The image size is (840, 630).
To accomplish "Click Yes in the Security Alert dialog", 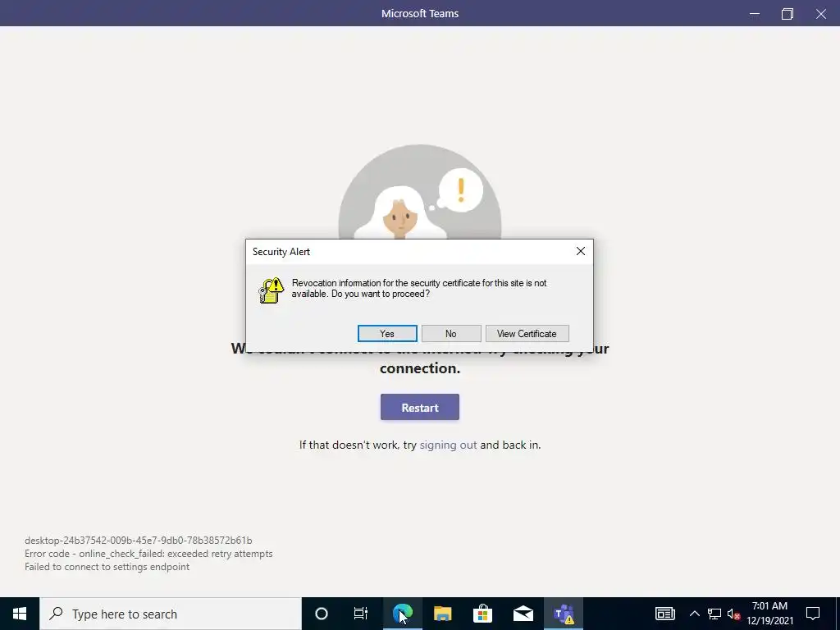I will (x=387, y=333).
